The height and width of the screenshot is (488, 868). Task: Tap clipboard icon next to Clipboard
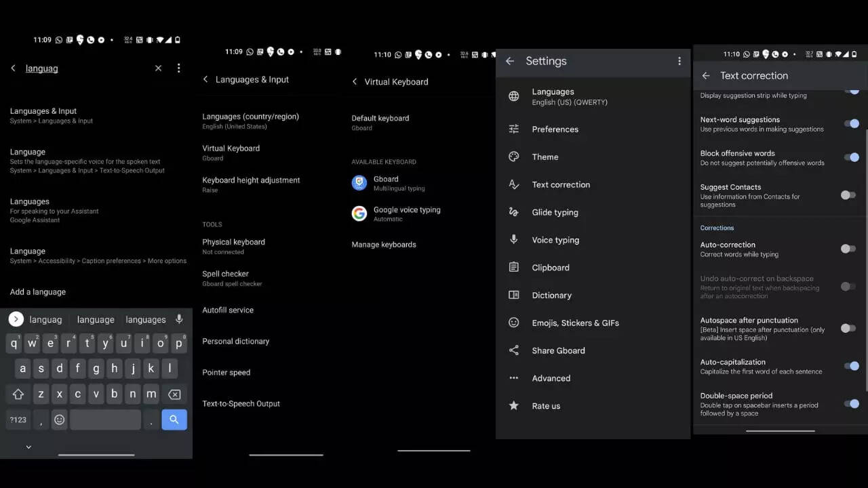(514, 267)
